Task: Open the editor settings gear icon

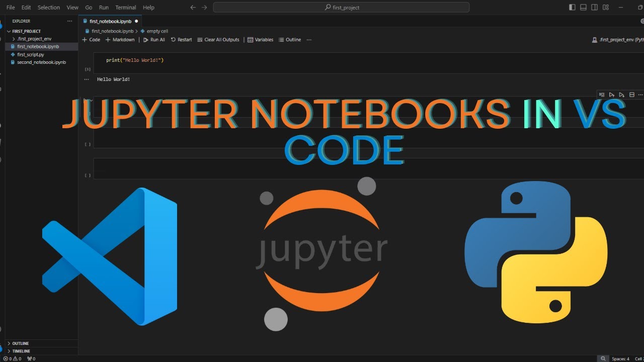Action: 642,21
